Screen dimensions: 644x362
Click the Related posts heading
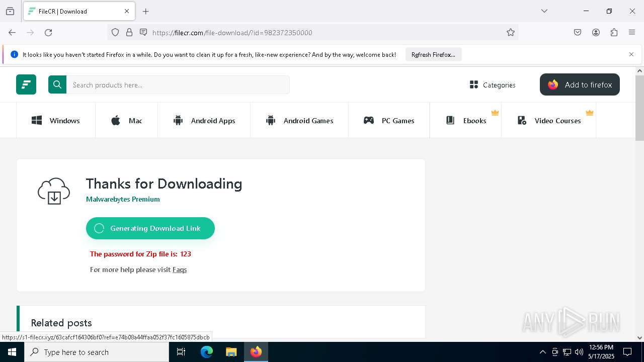[61, 323]
